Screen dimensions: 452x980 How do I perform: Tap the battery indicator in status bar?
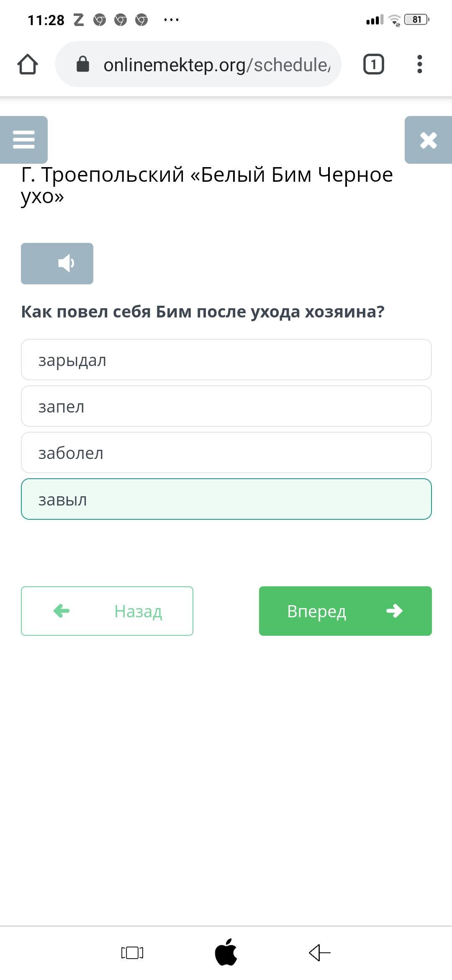point(416,20)
